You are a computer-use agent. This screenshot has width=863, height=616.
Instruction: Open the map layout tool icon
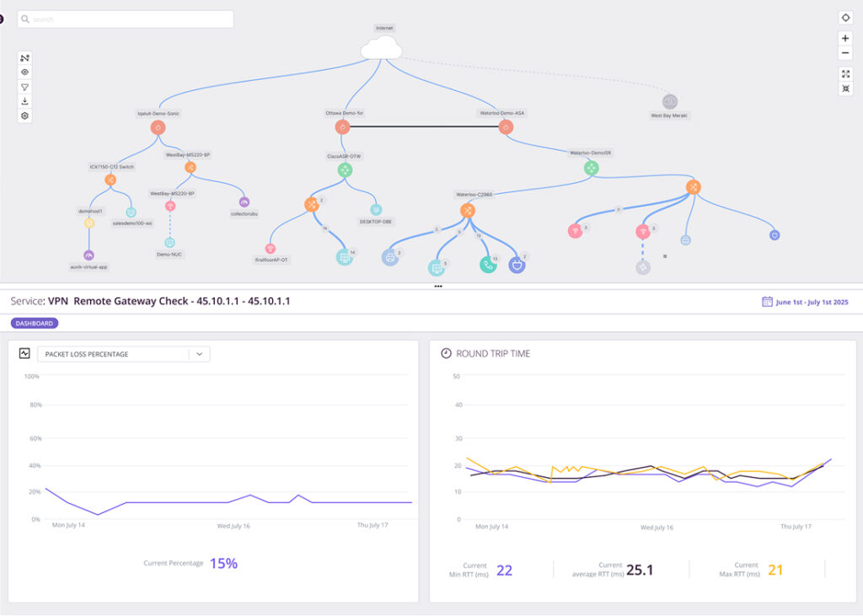click(x=24, y=58)
